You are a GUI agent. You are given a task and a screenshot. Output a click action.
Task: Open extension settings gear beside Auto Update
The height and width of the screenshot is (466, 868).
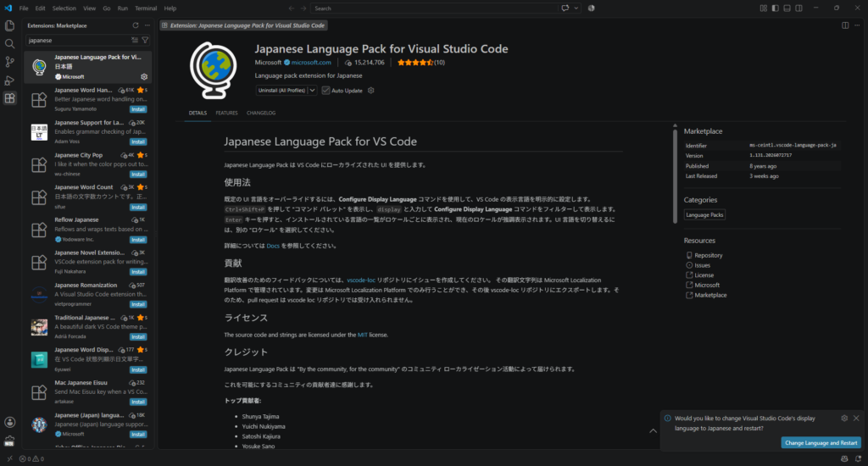pos(371,90)
